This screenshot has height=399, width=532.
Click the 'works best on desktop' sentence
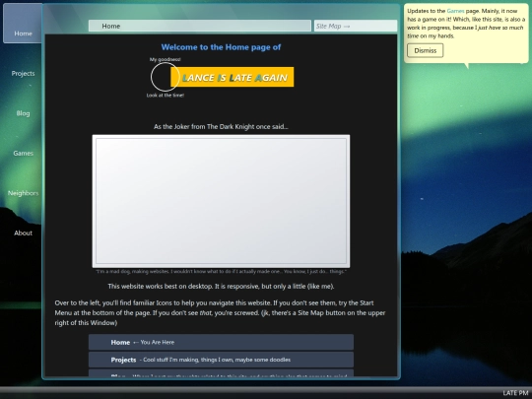(x=221, y=286)
